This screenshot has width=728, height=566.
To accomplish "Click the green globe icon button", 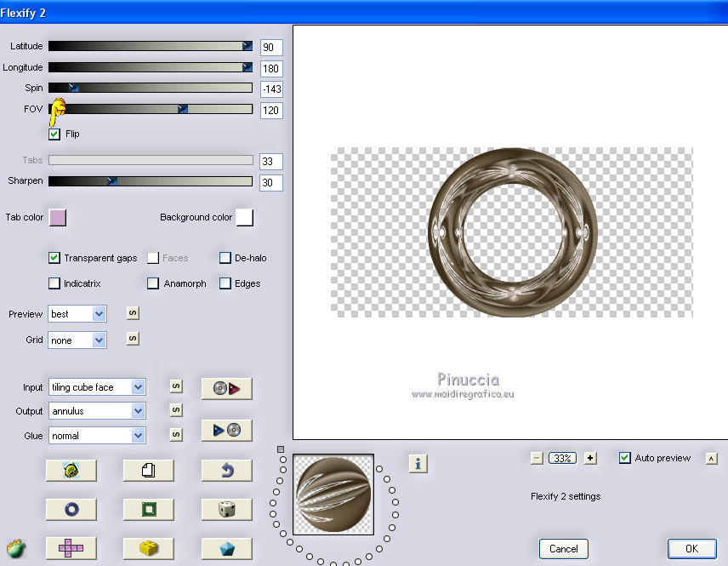I will (71, 471).
